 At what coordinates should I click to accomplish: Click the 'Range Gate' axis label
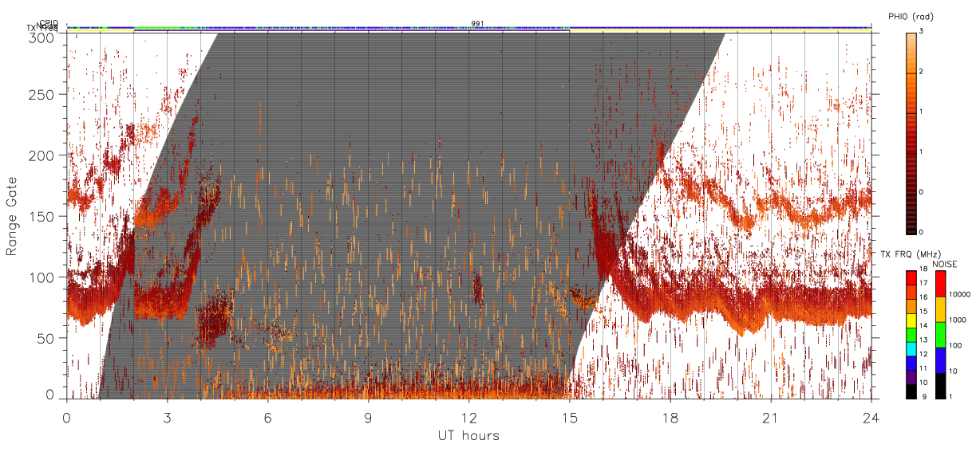coord(12,216)
